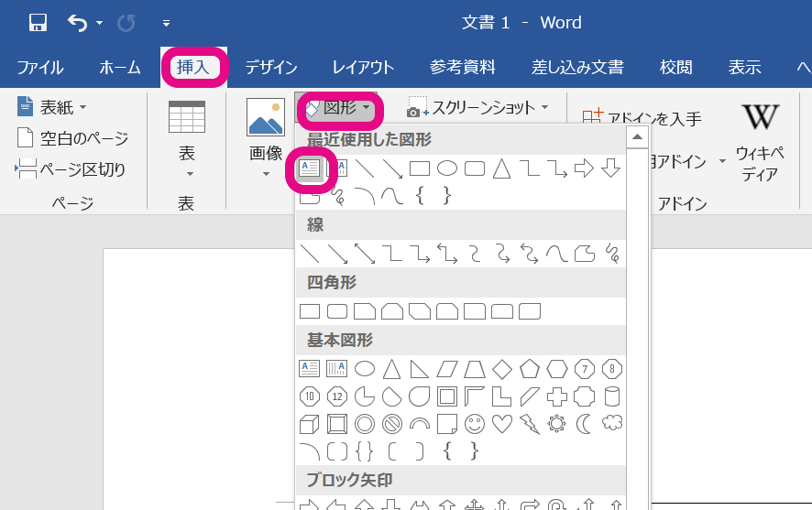Open the 図形 shapes dropdown
The width and height of the screenshot is (812, 510).
pos(339,108)
